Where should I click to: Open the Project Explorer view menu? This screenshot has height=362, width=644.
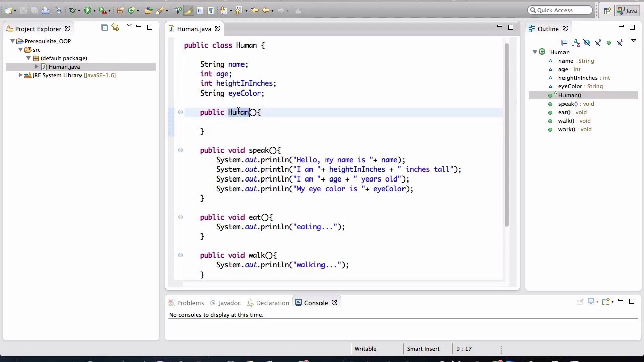point(129,26)
